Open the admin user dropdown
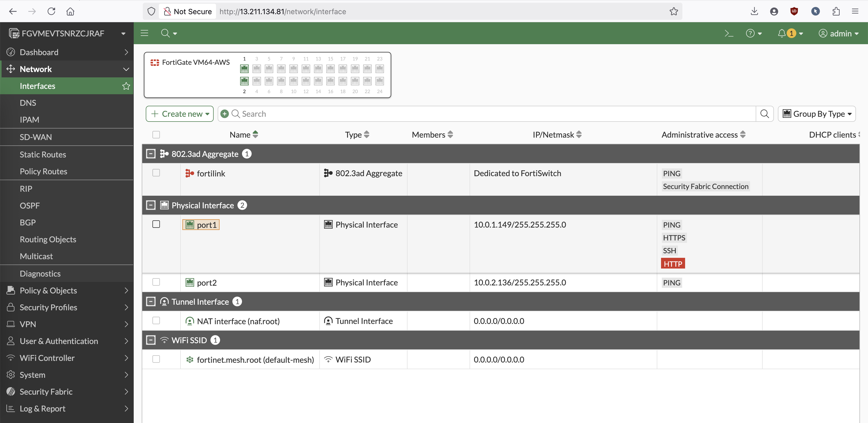Viewport: 868px width, 423px height. point(839,33)
